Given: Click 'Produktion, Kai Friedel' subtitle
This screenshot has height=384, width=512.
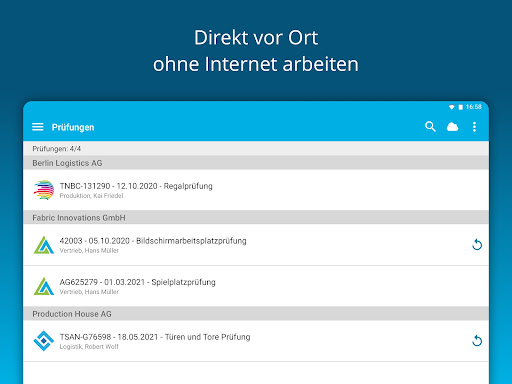Looking at the screenshot, I should pyautogui.click(x=91, y=196).
